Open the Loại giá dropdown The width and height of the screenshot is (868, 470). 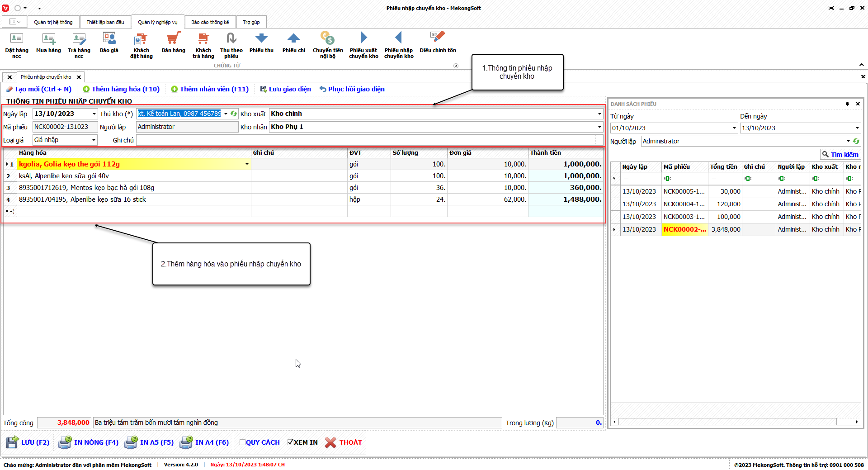click(x=94, y=140)
